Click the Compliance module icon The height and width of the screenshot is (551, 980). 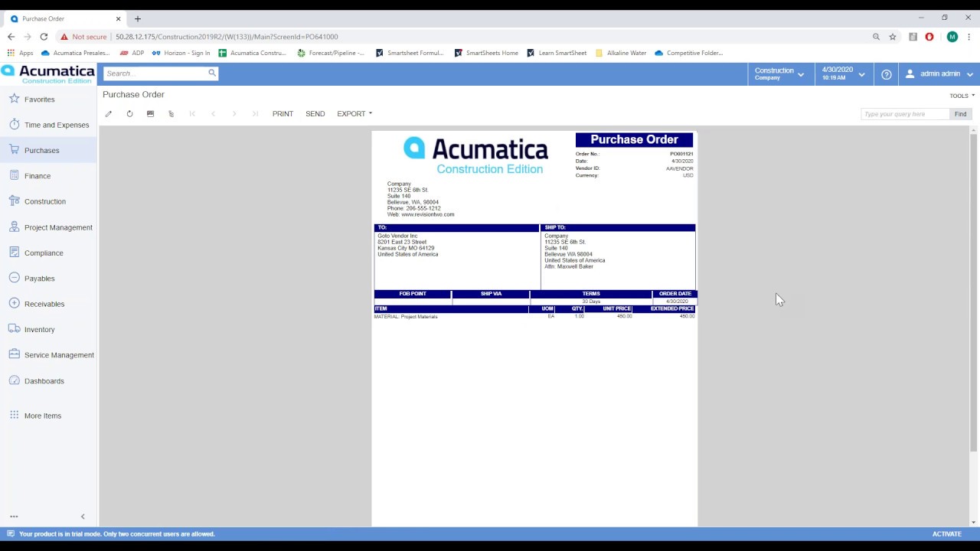14,253
